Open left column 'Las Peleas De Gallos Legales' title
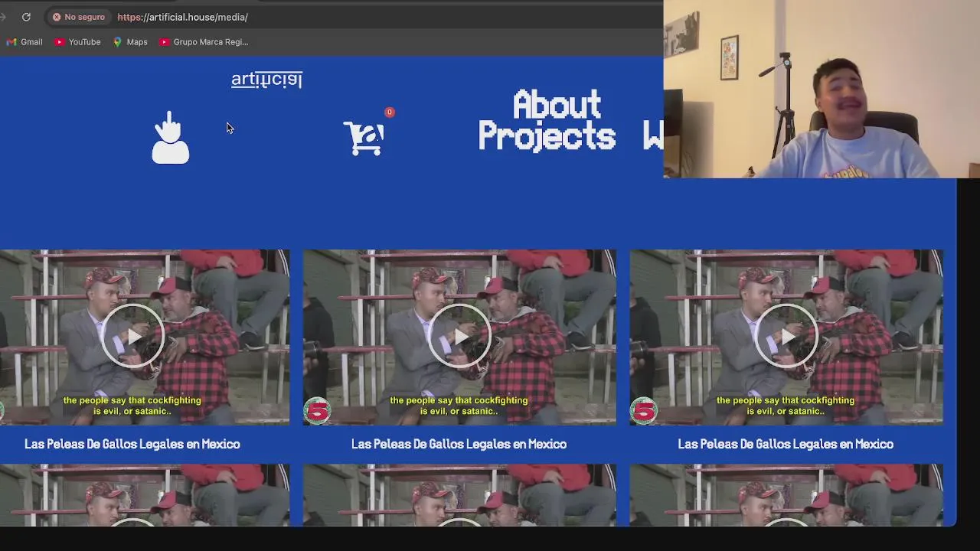The image size is (980, 551). (132, 444)
